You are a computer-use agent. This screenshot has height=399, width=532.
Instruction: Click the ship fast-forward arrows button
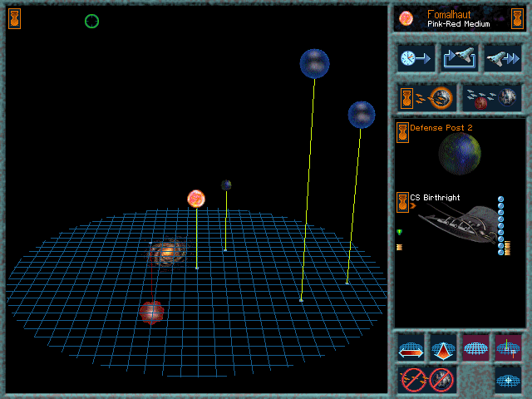(502, 58)
